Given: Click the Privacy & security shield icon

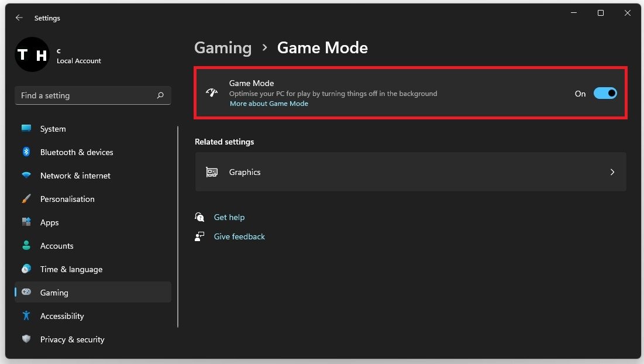Looking at the screenshot, I should (26, 339).
